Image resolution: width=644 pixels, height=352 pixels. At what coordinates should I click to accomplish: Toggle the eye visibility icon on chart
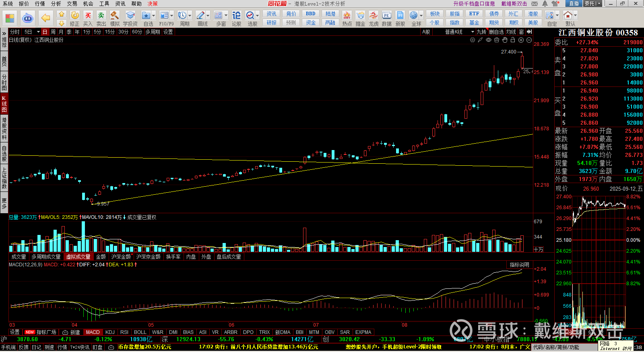pos(489,40)
